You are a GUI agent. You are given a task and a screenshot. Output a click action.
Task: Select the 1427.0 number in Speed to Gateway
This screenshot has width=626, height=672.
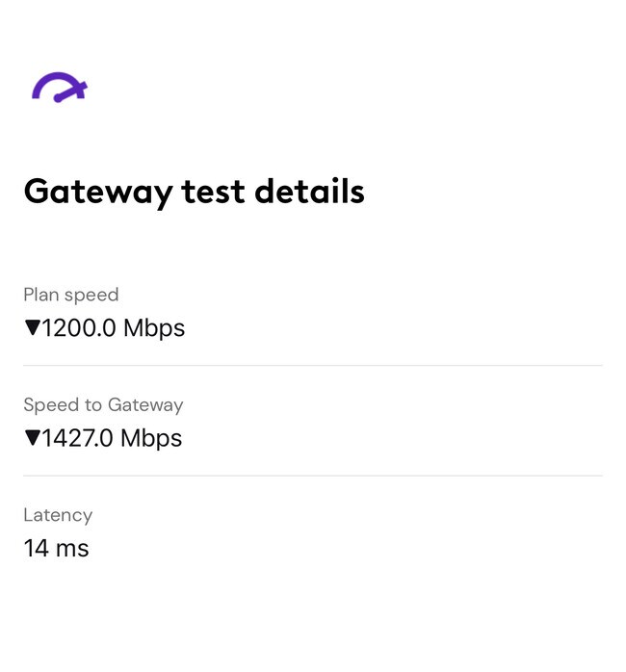pos(78,438)
